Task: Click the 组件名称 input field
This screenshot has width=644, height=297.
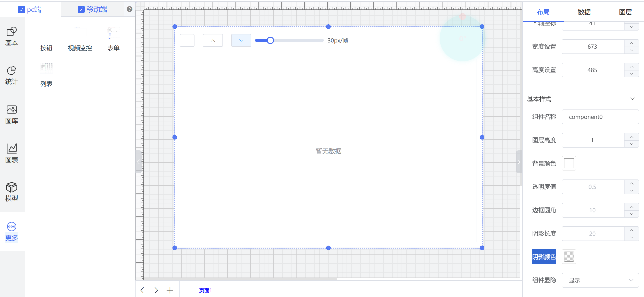Action: click(600, 117)
